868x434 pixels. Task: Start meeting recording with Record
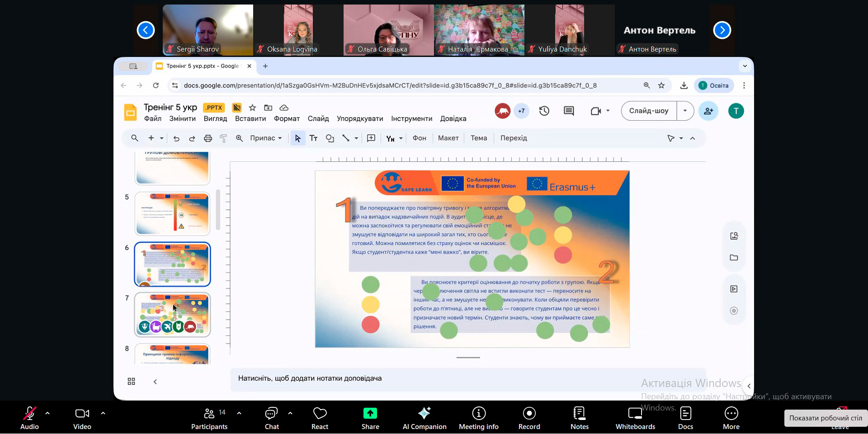(x=529, y=418)
